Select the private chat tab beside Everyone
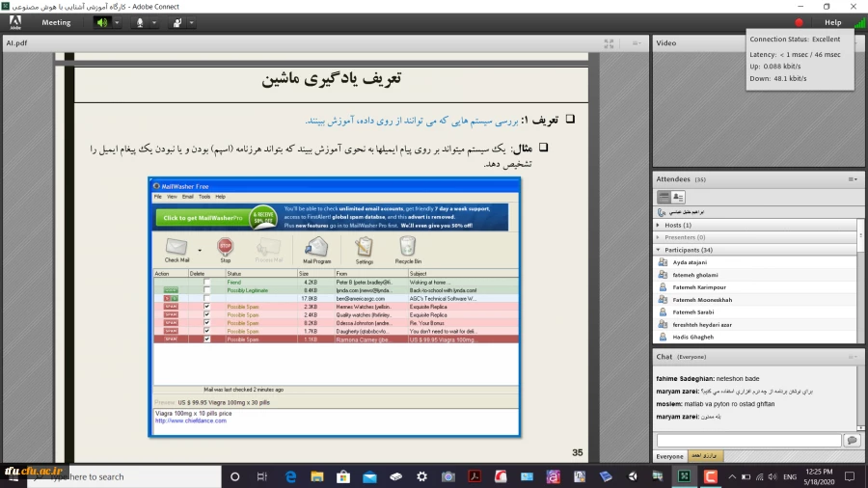Screen dimensions: 868x488 click(705, 456)
